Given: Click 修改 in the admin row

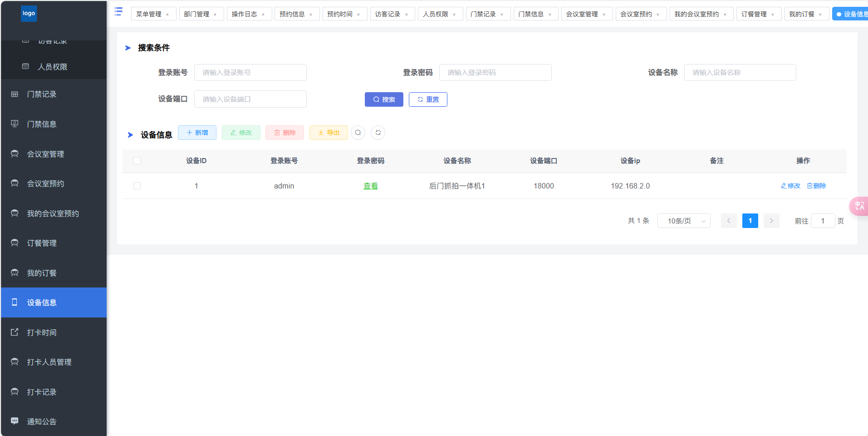Looking at the screenshot, I should pyautogui.click(x=790, y=186).
